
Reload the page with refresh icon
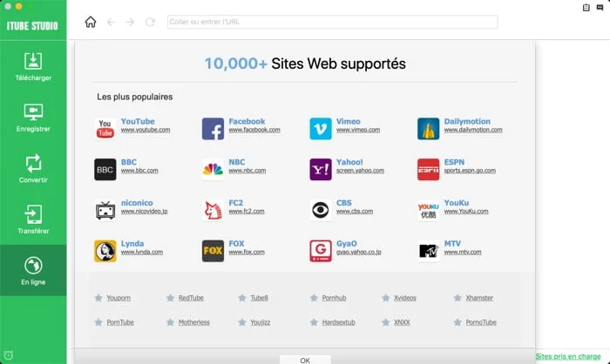tap(150, 22)
